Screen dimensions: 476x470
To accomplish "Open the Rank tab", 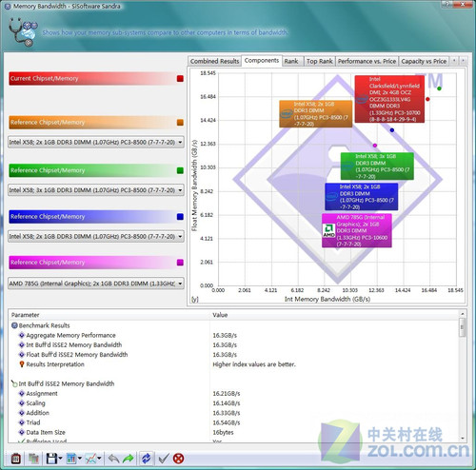I will [291, 61].
